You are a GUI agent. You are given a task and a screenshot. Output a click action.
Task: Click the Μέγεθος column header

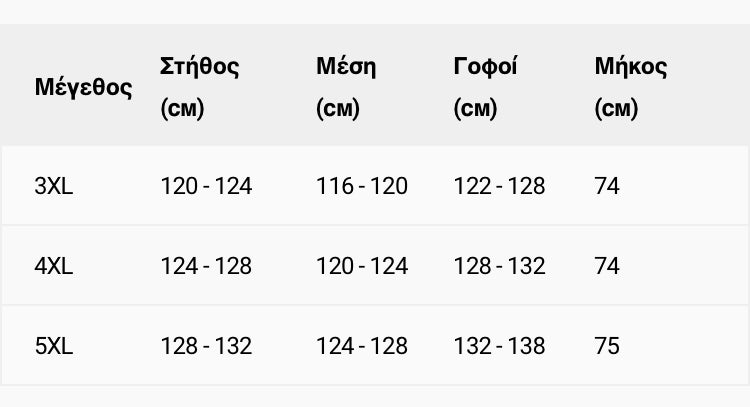coord(83,87)
